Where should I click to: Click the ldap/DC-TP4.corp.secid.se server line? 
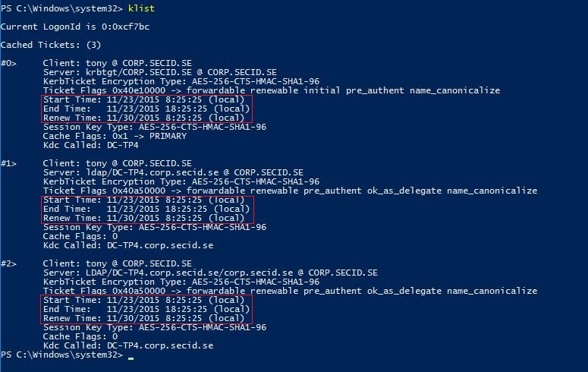click(173, 172)
